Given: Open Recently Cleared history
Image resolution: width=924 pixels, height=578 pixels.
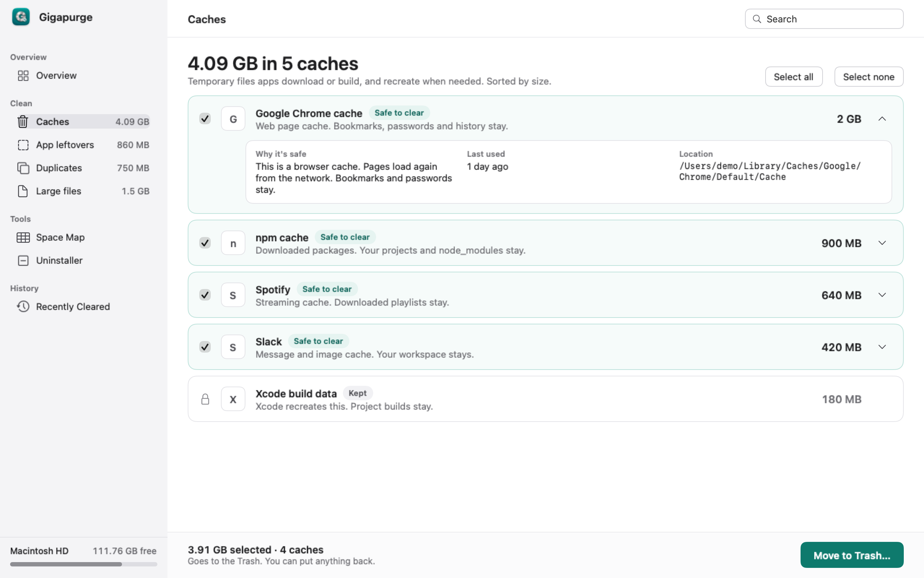Looking at the screenshot, I should point(83,307).
